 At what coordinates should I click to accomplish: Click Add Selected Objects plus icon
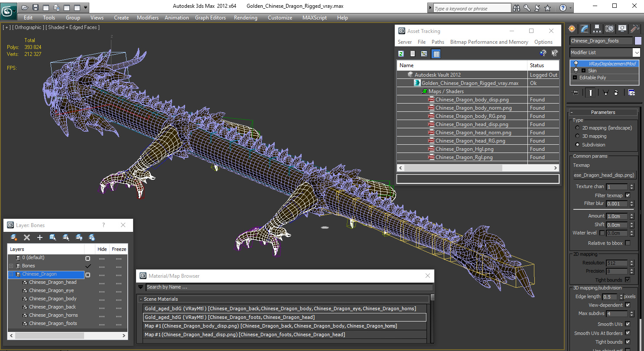click(40, 237)
